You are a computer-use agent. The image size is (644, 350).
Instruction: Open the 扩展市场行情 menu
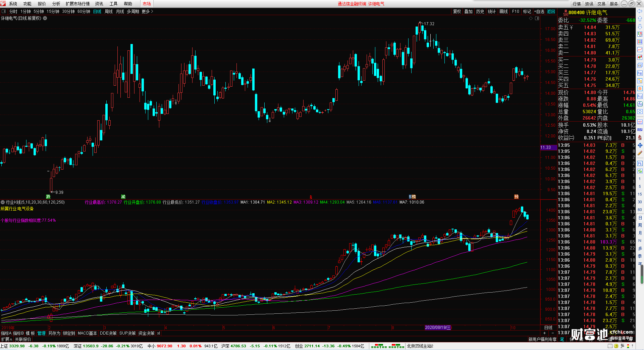click(78, 4)
